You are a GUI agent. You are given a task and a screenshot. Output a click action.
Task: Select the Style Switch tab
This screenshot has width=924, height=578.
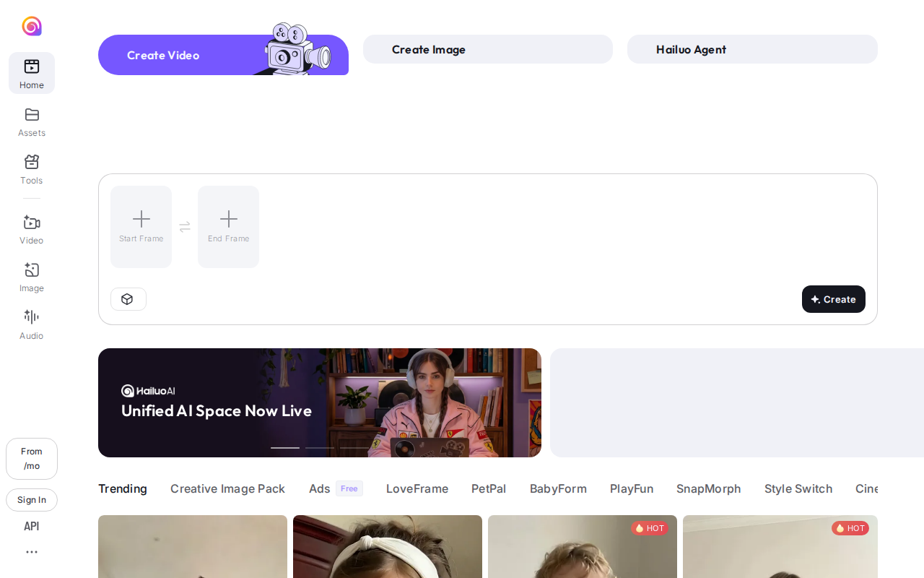(798, 488)
